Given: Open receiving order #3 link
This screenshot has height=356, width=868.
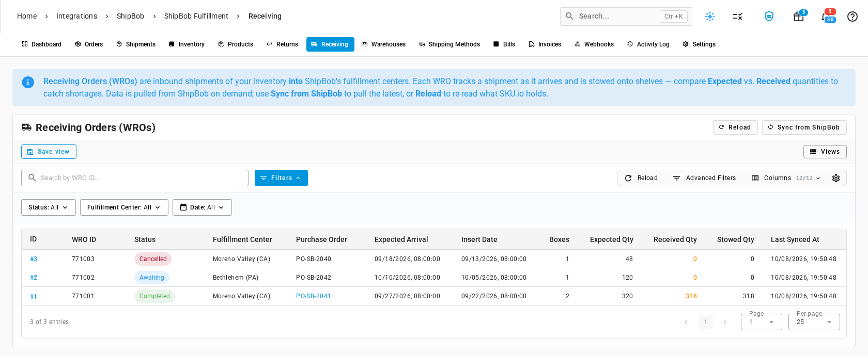Looking at the screenshot, I should (34, 259).
